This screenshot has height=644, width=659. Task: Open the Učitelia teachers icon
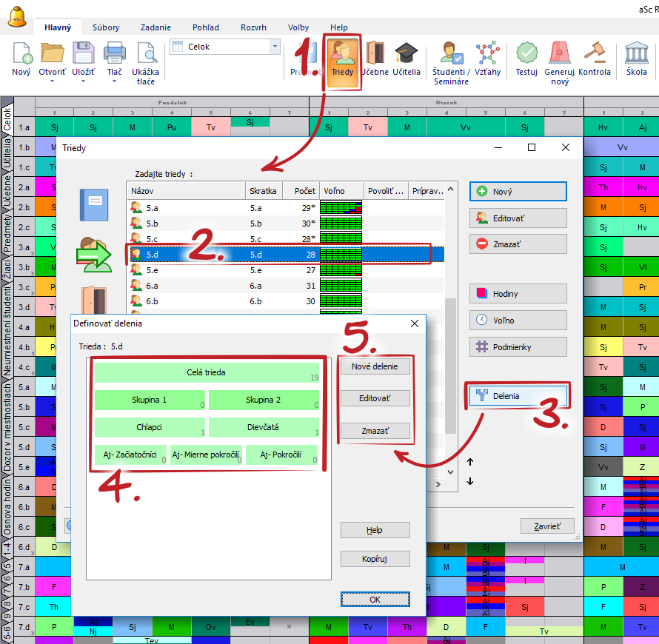(x=407, y=53)
